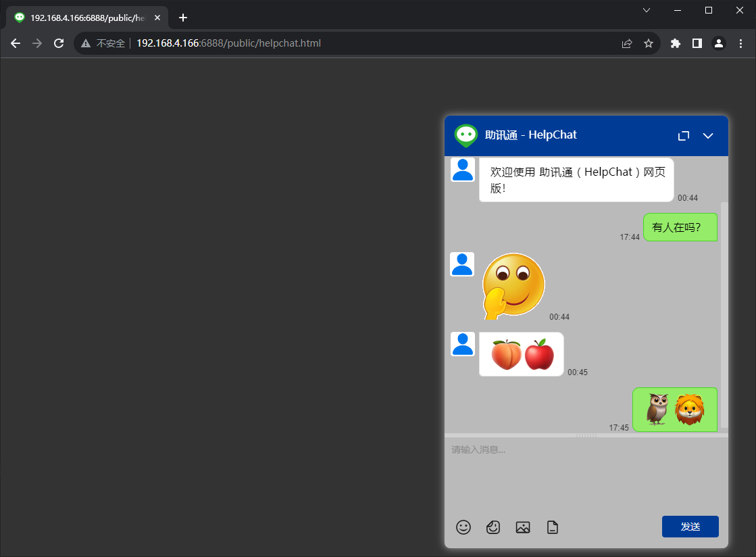
Task: Select the 192.168.4.166 helpchat tab
Action: (x=87, y=18)
